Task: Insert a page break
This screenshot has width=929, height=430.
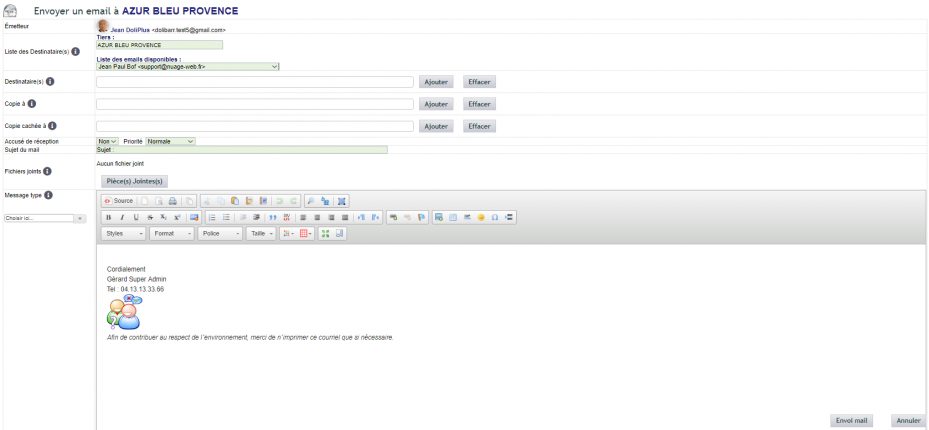Action: click(x=509, y=217)
